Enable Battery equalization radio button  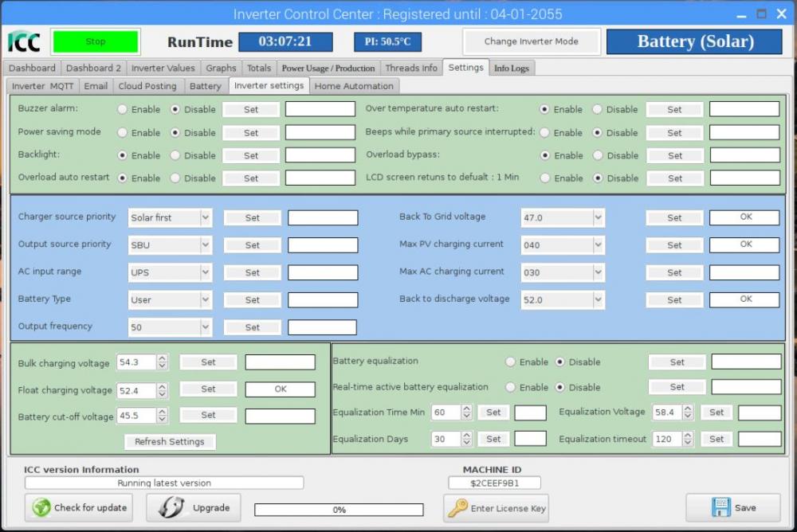click(x=510, y=362)
